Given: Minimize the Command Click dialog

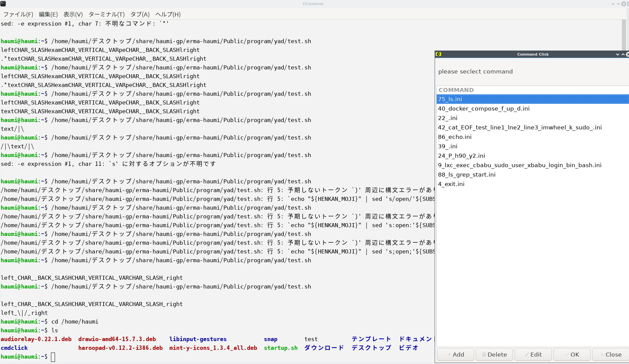Looking at the screenshot, I should [618, 54].
